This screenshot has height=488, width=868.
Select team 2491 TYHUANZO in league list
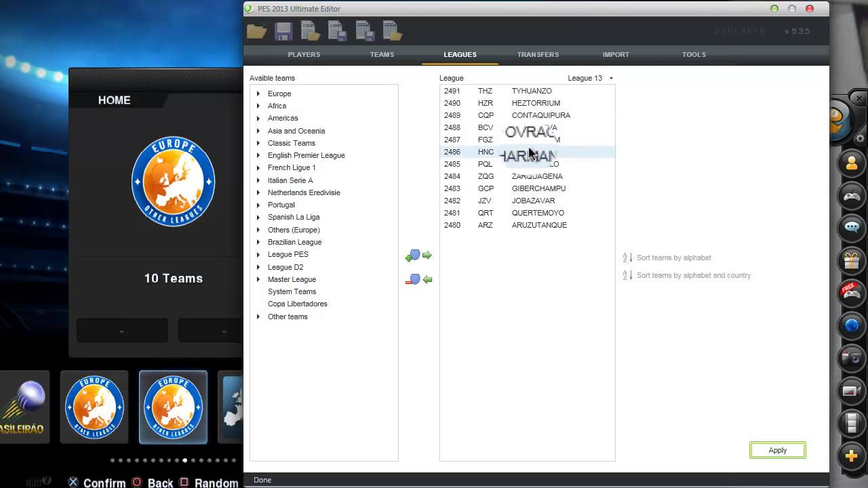point(528,91)
